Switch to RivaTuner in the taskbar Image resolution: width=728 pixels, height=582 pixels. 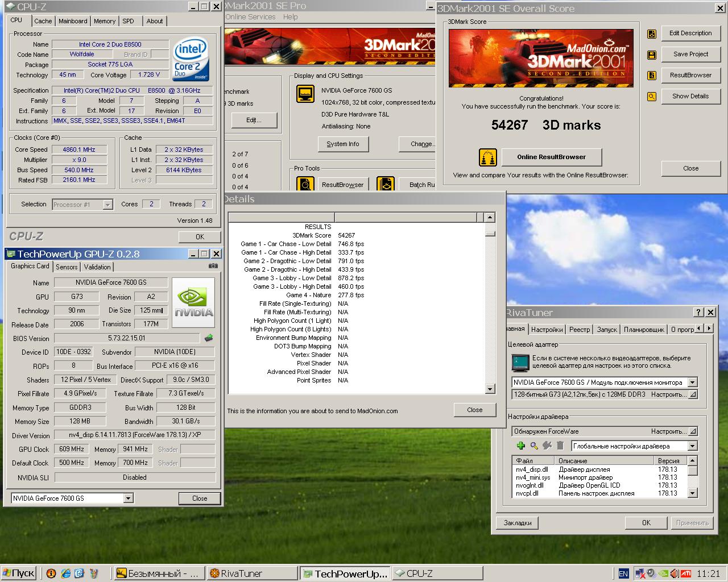(x=252, y=573)
